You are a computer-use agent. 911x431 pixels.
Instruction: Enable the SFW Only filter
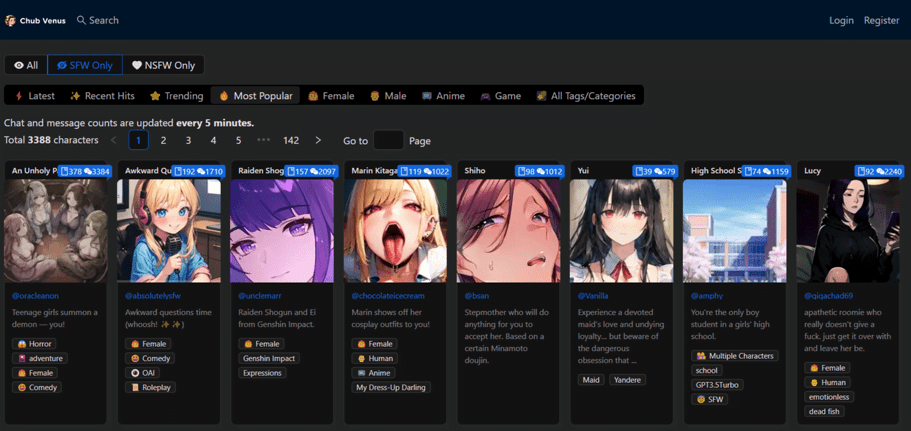click(85, 65)
